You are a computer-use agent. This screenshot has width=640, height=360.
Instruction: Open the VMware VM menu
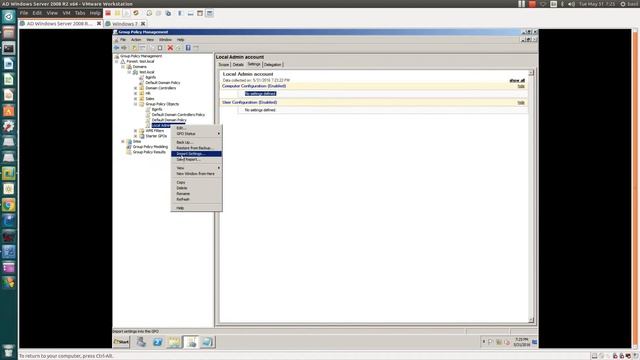(66, 13)
